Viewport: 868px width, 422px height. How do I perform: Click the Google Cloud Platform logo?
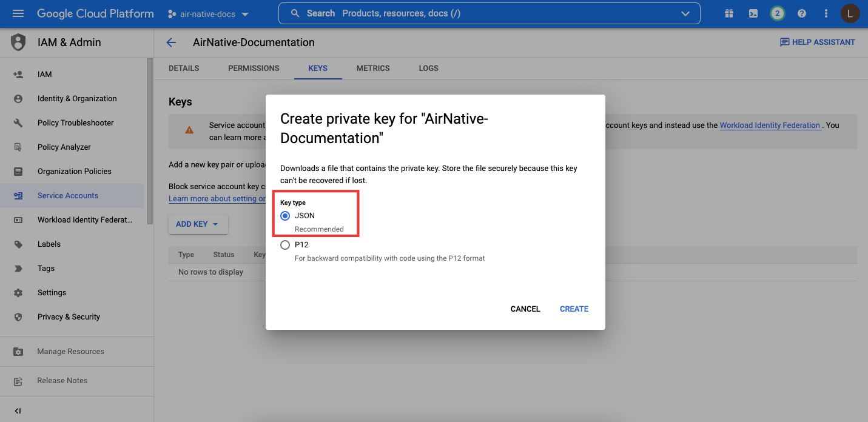tap(95, 13)
